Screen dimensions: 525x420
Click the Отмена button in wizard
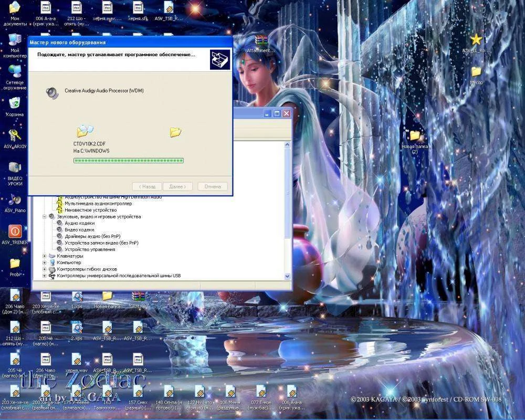(x=213, y=186)
